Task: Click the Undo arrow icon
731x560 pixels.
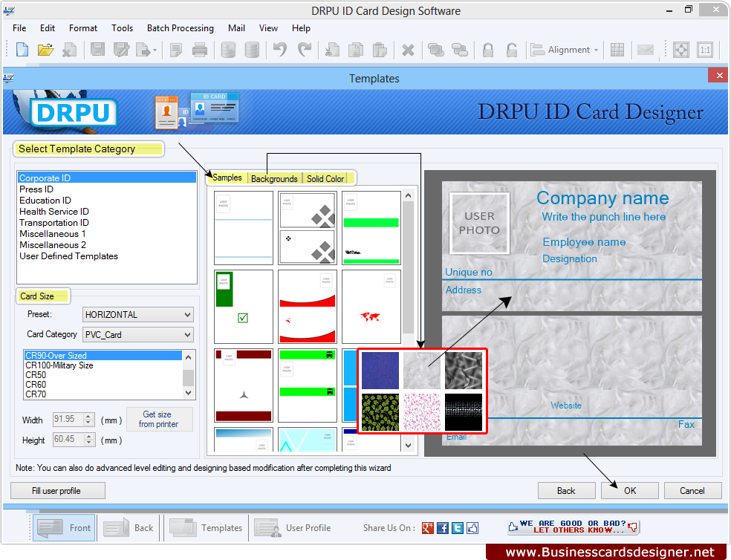Action: pyautogui.click(x=280, y=50)
